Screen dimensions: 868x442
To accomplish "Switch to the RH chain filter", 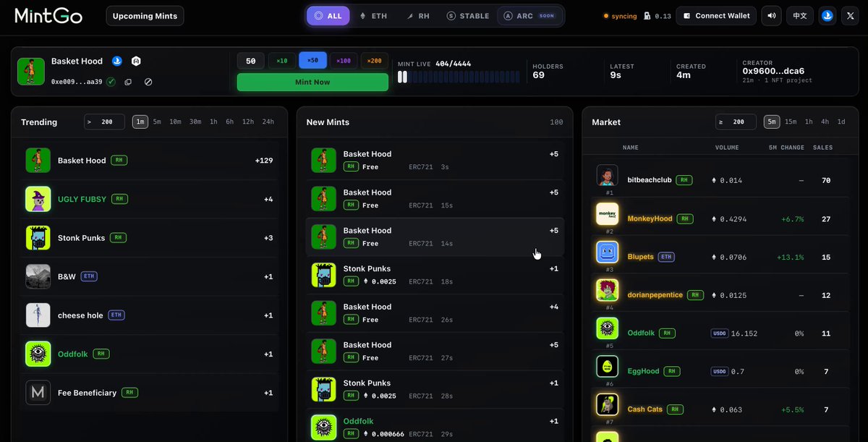I will tap(418, 16).
